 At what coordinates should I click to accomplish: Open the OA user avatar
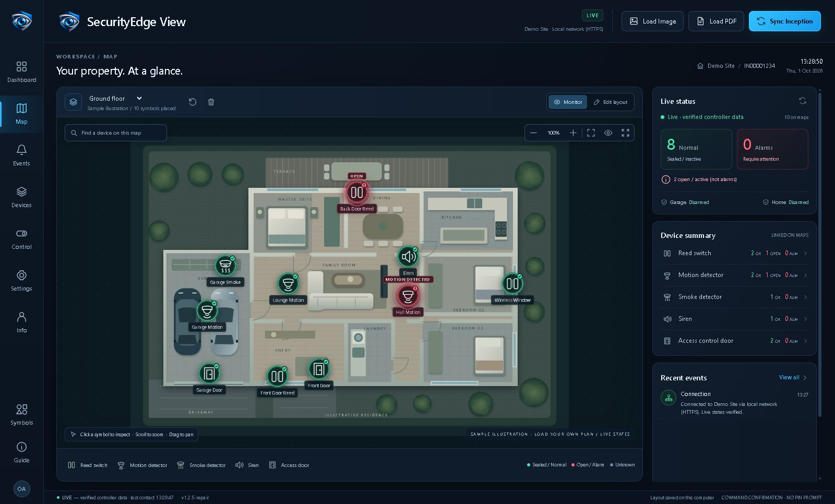pos(21,489)
